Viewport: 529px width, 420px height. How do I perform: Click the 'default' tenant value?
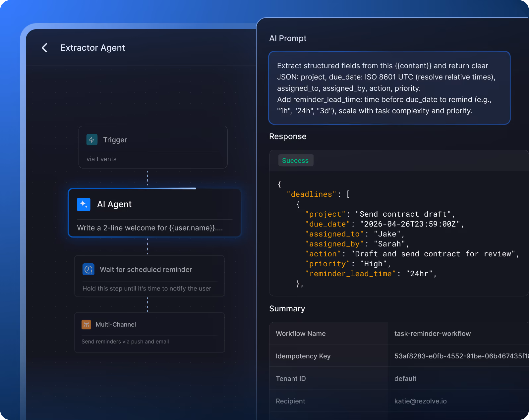tap(405, 379)
